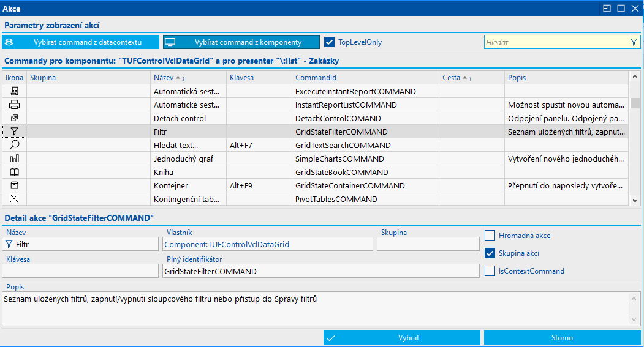
Task: Confirm with the Vybrat button
Action: click(x=402, y=338)
